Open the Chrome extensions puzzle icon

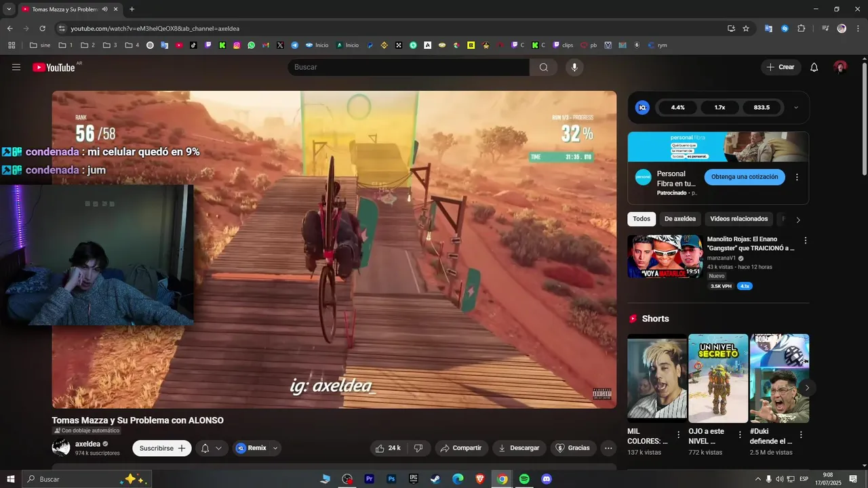(801, 28)
